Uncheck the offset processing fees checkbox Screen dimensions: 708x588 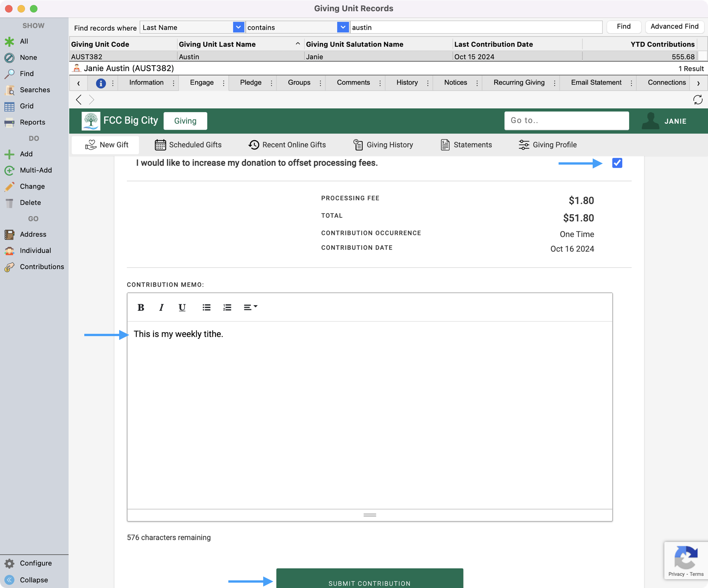click(617, 163)
